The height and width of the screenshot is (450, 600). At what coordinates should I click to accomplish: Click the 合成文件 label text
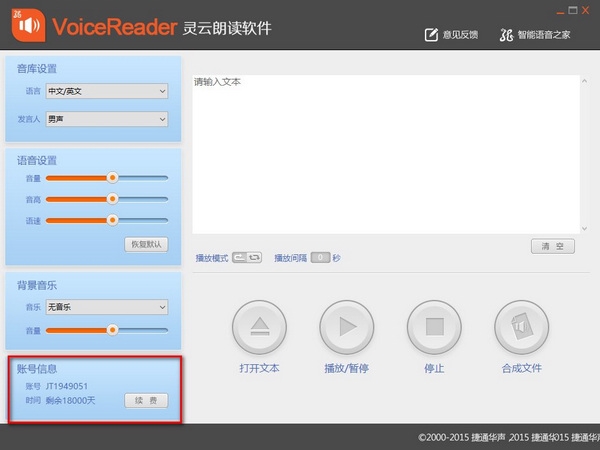522,368
